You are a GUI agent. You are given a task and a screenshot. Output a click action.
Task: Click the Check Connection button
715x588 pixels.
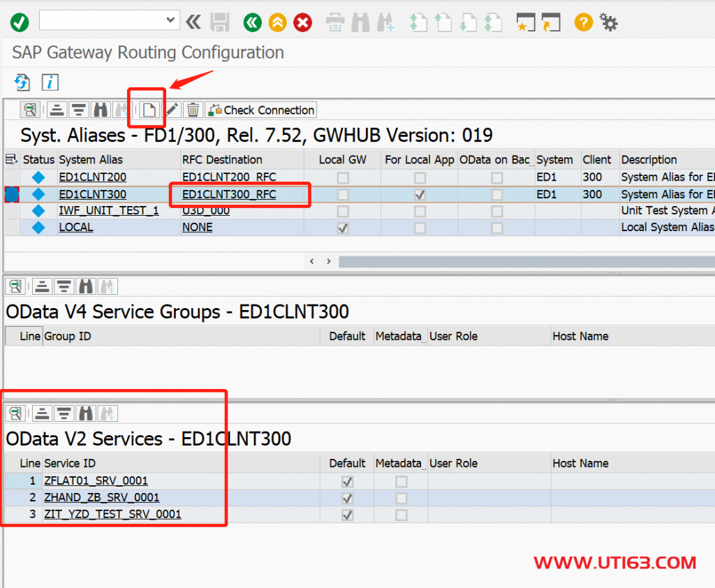coord(261,110)
